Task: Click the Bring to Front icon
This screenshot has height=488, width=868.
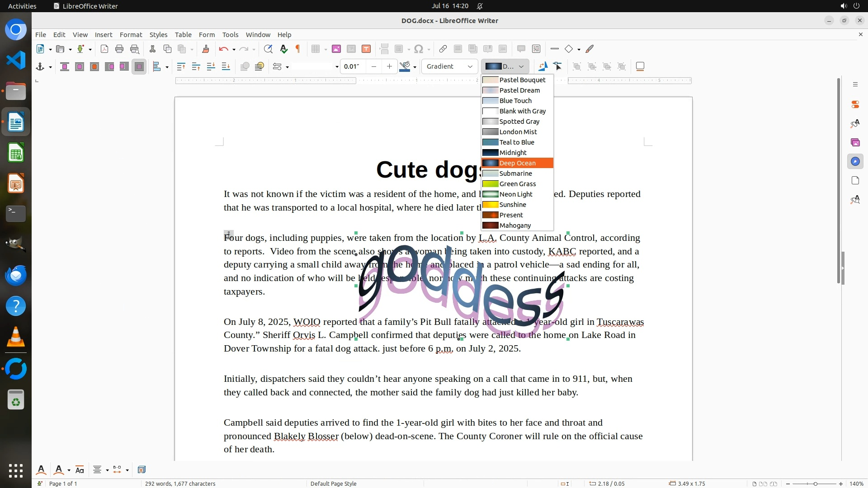Action: pos(181,66)
